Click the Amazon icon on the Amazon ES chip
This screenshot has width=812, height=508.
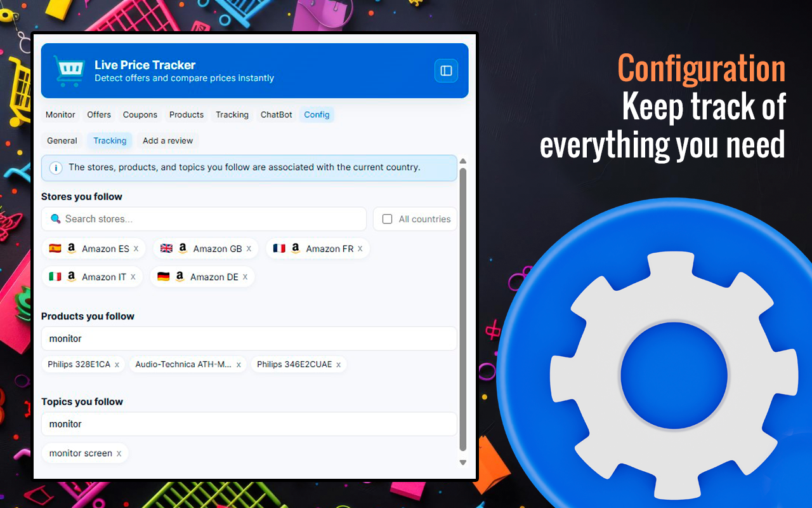[x=72, y=248]
